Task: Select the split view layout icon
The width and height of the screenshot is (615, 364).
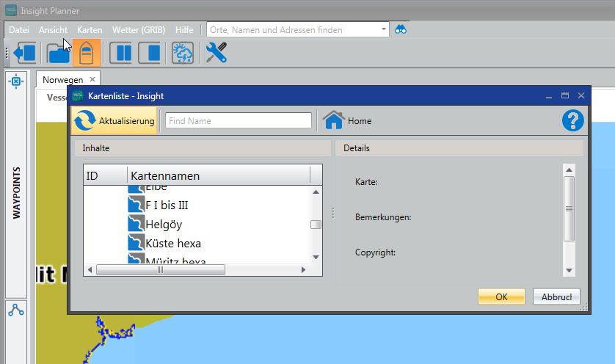Action: 124,53
